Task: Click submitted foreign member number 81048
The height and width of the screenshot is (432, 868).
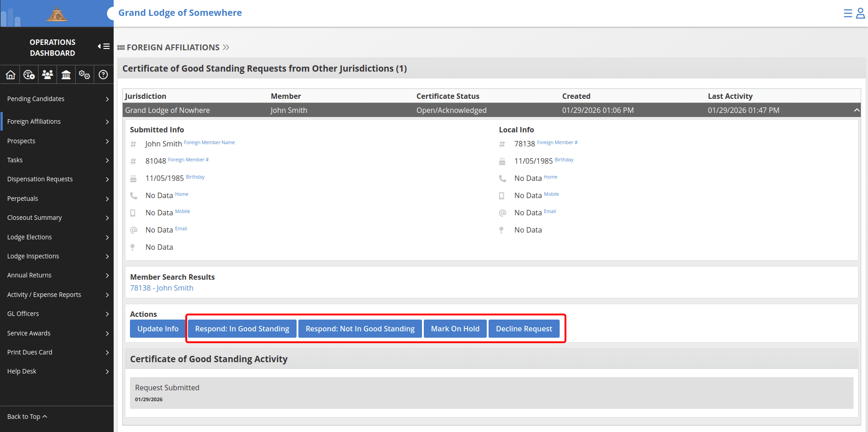Action: [156, 161]
